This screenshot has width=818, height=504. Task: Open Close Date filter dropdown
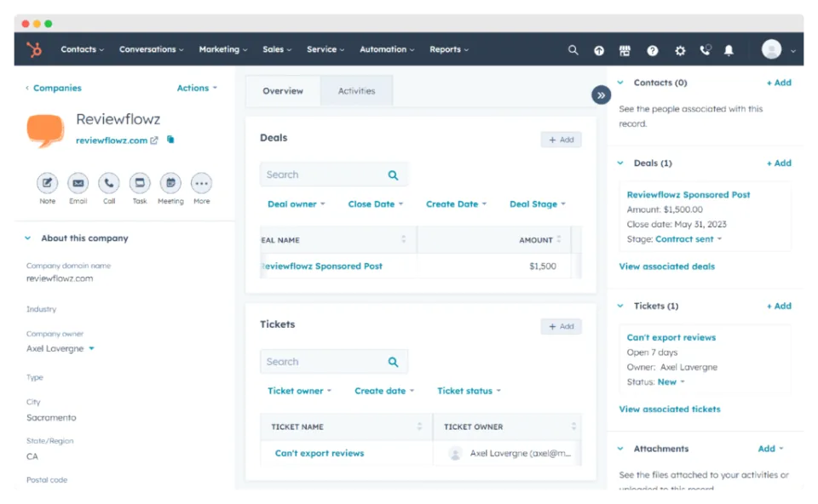pos(376,204)
